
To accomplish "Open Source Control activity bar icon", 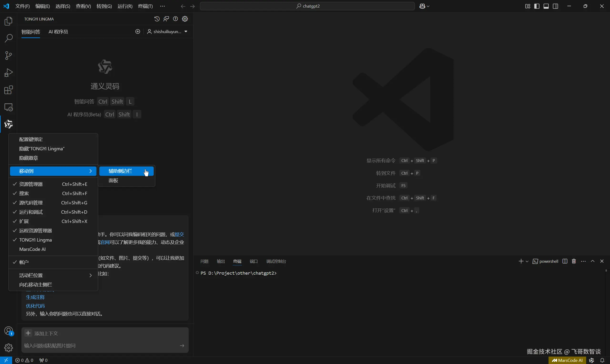I will click(x=9, y=56).
